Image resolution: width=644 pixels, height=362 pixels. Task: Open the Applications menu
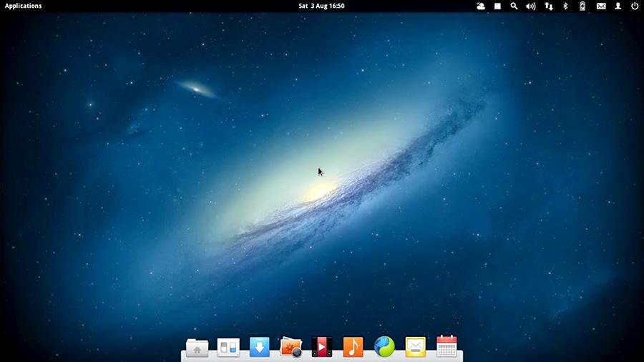[24, 6]
